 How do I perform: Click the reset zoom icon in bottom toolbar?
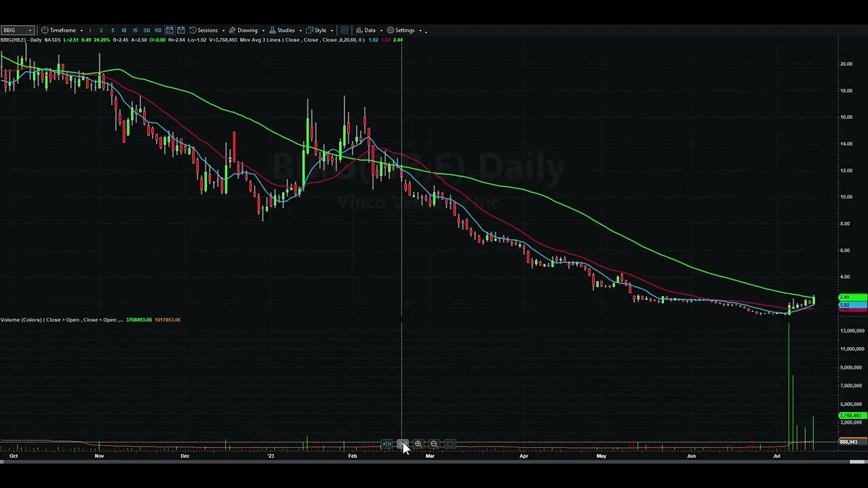pyautogui.click(x=450, y=444)
